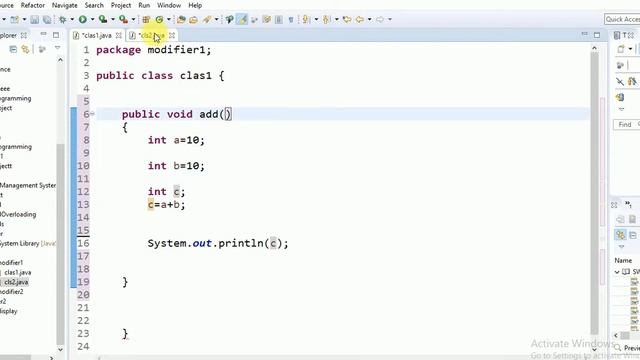
Task: Close the clas1.java editor tab
Action: (118, 36)
